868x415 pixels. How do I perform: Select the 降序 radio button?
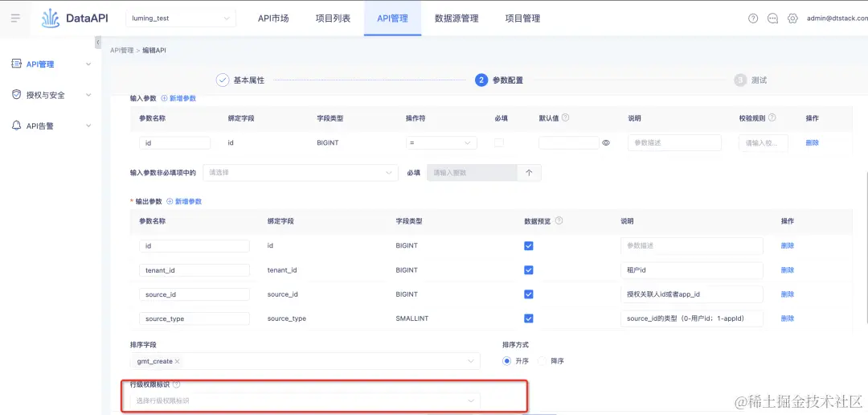(x=542, y=360)
